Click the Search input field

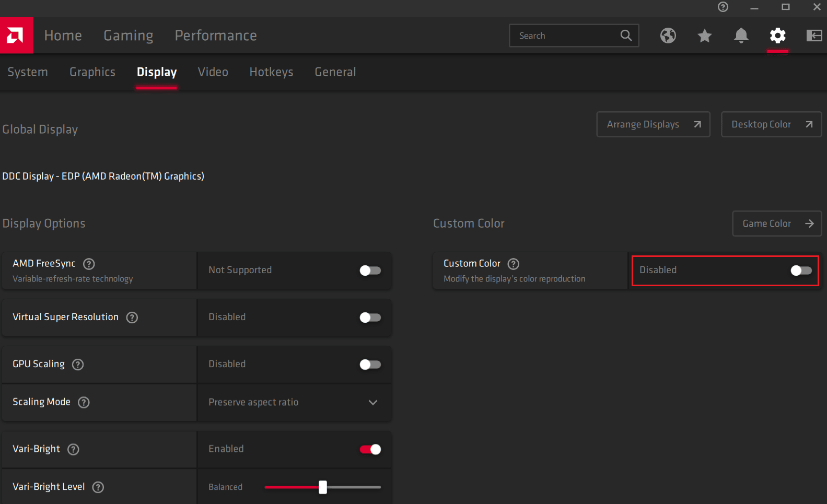[567, 36]
